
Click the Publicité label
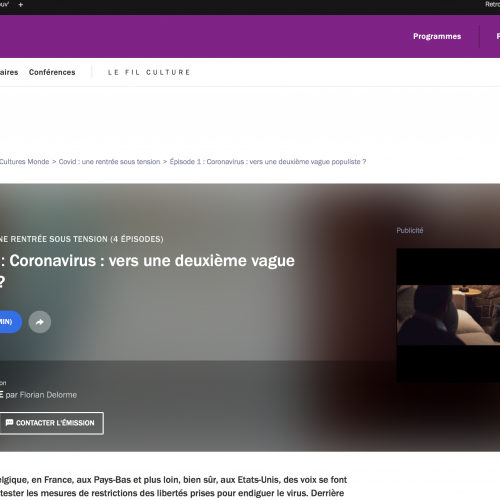410,230
